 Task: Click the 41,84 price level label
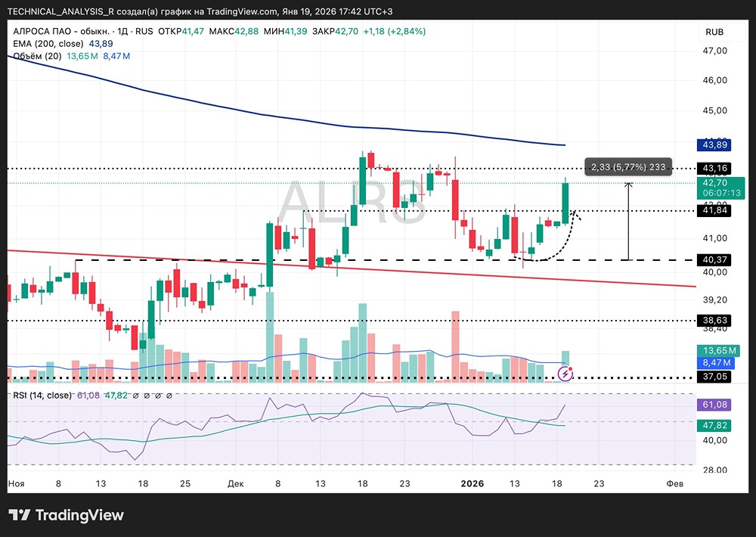tap(714, 210)
